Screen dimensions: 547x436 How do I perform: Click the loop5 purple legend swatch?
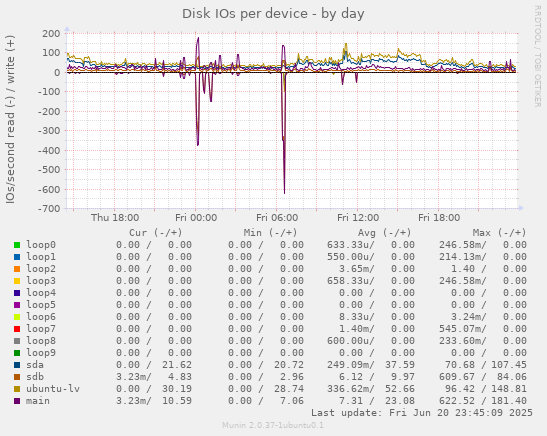(17, 305)
